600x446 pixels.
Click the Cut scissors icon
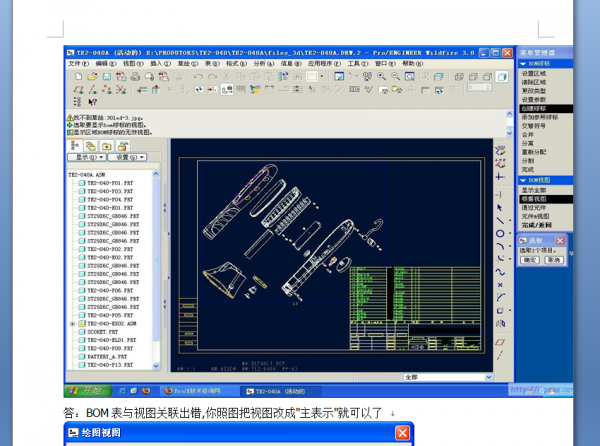point(227,77)
